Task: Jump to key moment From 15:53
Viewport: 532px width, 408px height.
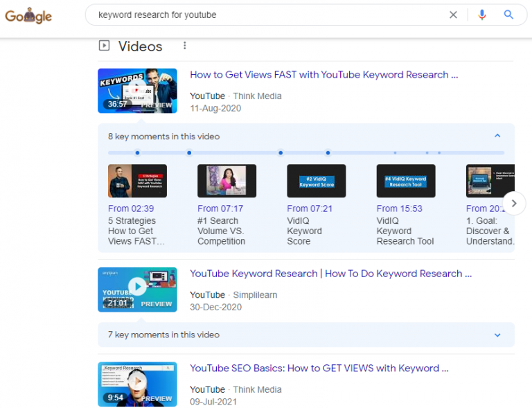Action: point(399,209)
